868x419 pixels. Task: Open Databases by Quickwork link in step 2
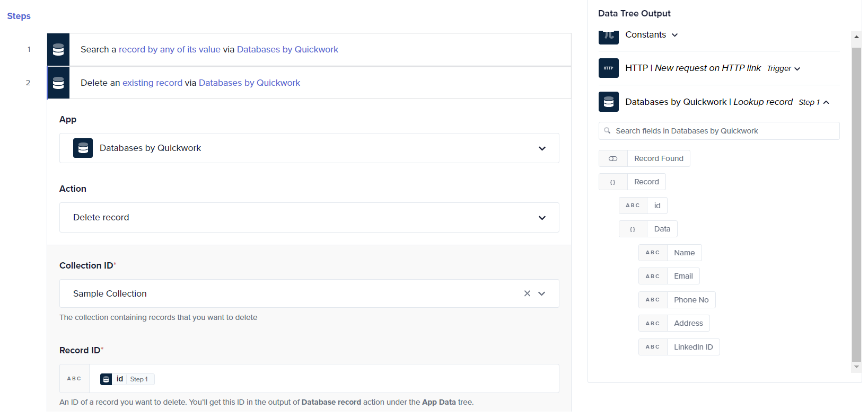point(249,83)
